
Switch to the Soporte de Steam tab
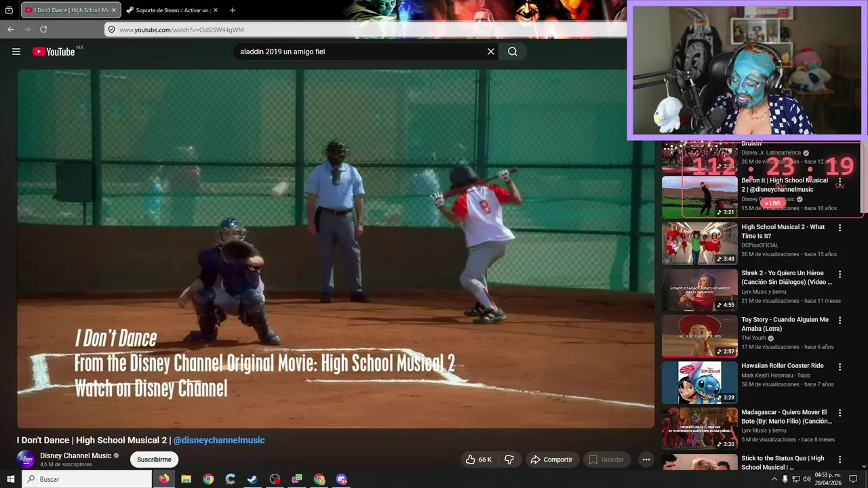click(x=172, y=10)
